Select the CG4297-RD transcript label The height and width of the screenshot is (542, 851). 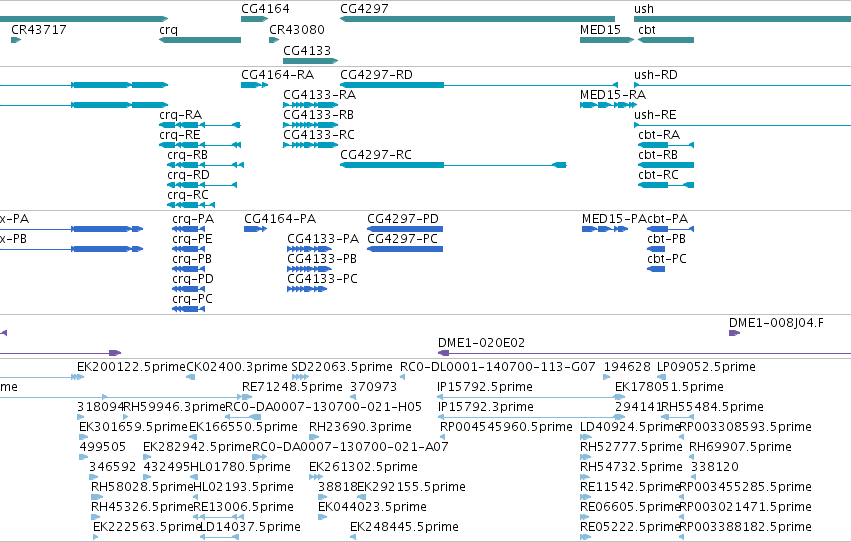[376, 74]
